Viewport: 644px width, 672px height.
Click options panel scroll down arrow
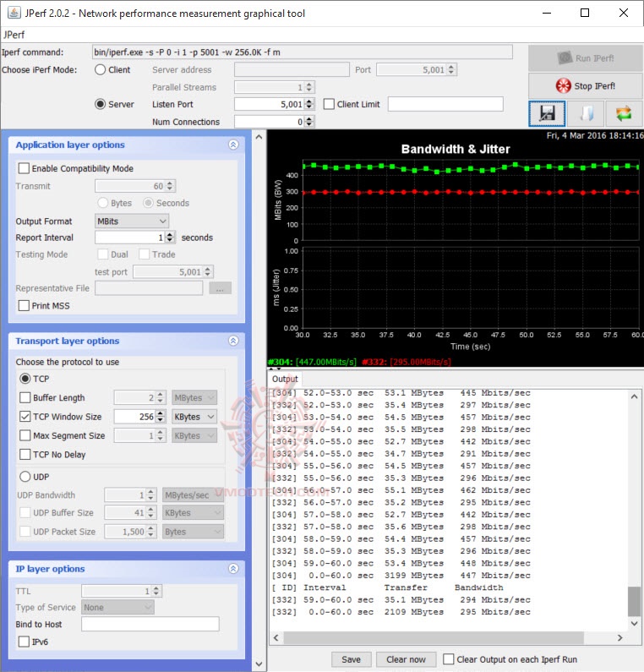[x=259, y=664]
